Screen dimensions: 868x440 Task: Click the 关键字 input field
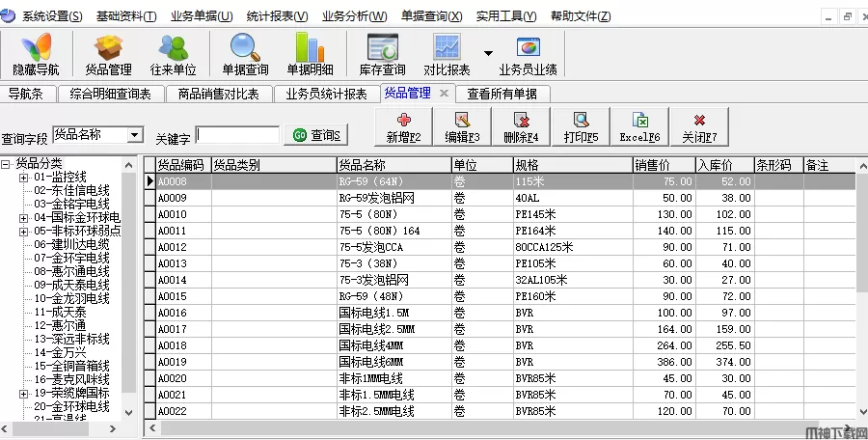click(x=237, y=135)
